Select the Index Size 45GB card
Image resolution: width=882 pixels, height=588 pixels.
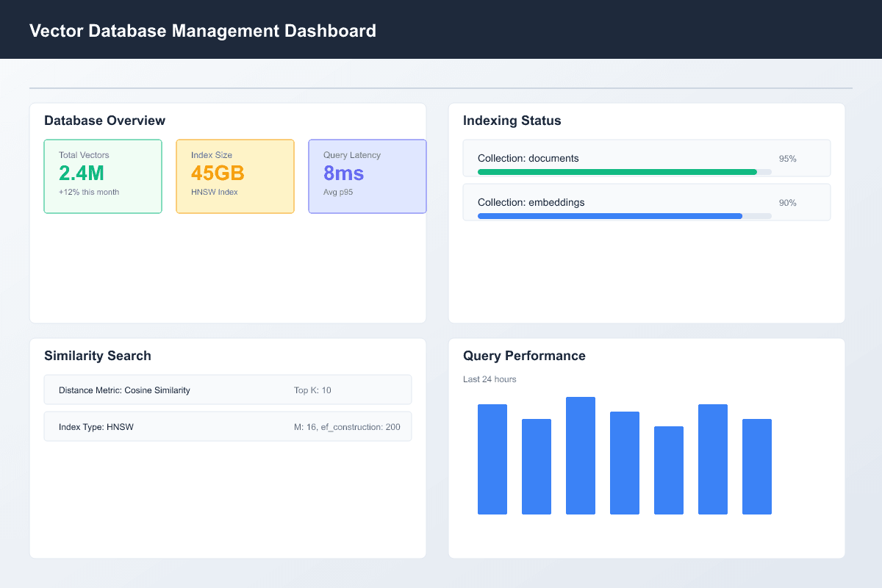[x=235, y=176]
